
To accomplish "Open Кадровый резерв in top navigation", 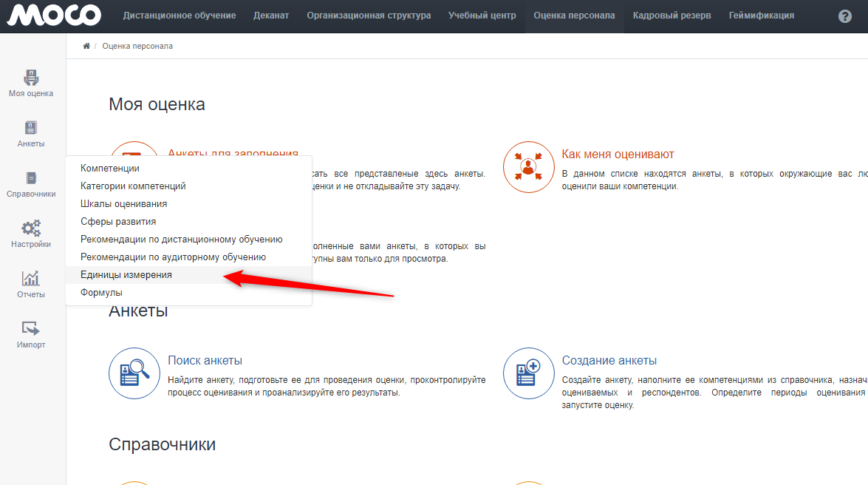I will [x=672, y=16].
